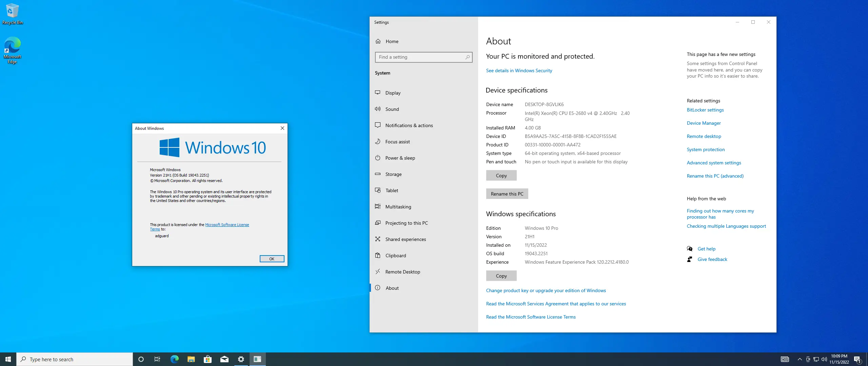Click Copy under Windows specifications
Image resolution: width=868 pixels, height=366 pixels.
(x=501, y=276)
